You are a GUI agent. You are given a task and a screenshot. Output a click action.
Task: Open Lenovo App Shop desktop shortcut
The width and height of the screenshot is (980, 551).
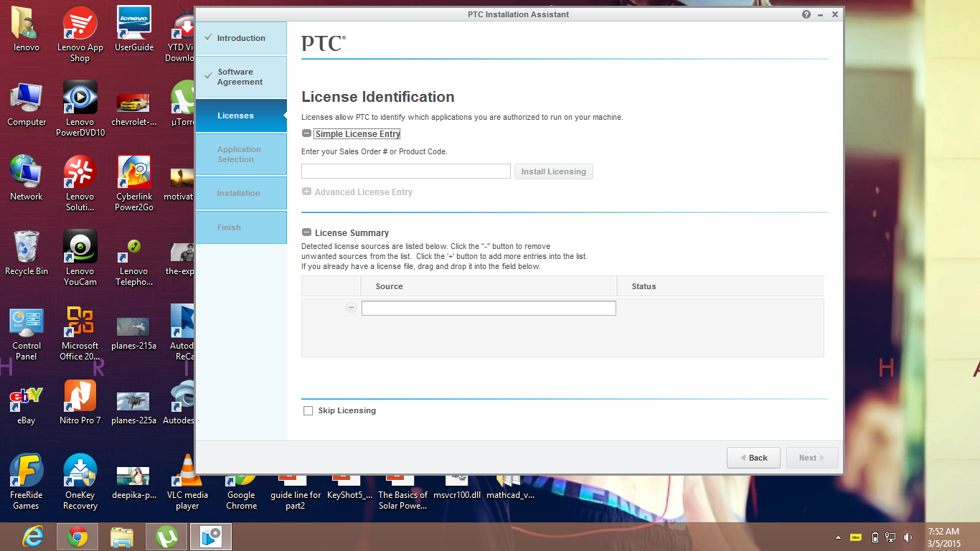[80, 34]
